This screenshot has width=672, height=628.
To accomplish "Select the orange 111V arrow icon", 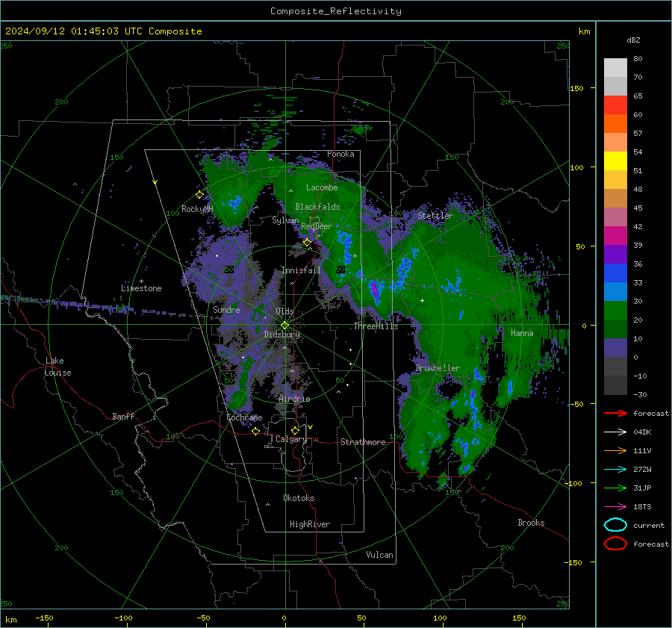I will [x=615, y=450].
